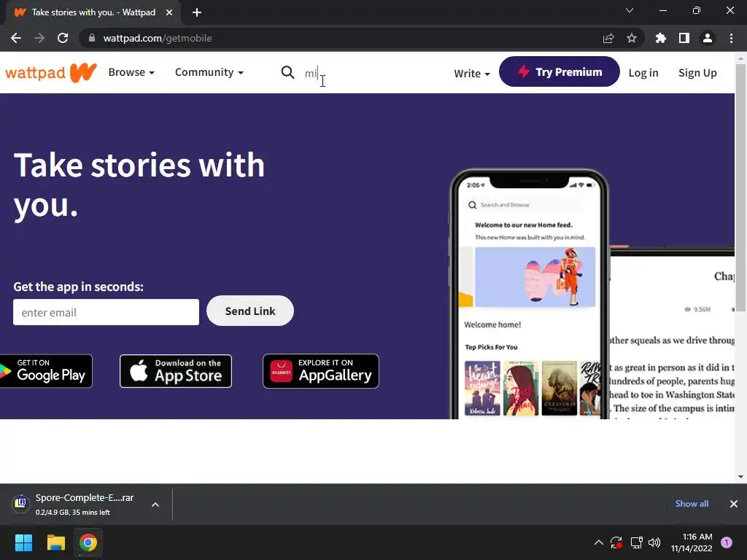The image size is (747, 560).
Task: Click the search magnifier icon
Action: pos(287,72)
